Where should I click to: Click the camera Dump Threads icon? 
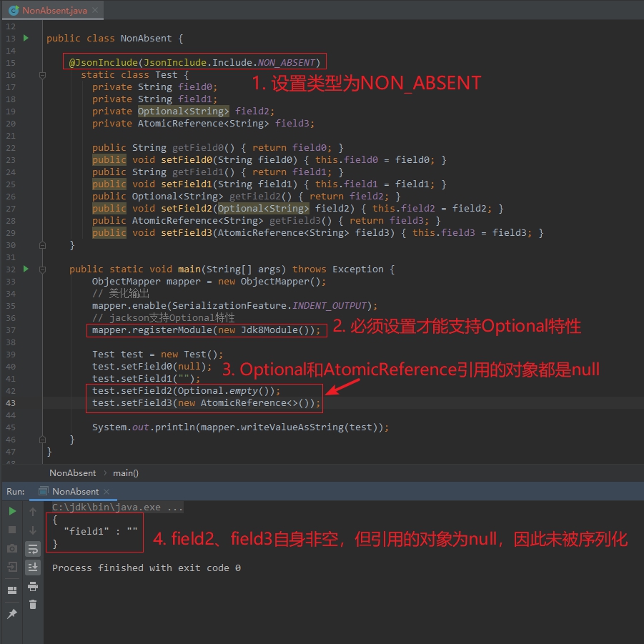point(12,548)
